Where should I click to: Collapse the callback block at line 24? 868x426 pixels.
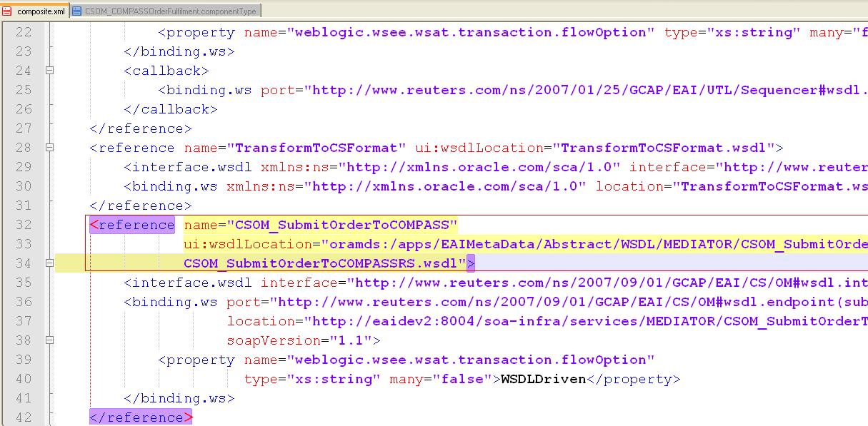point(49,71)
